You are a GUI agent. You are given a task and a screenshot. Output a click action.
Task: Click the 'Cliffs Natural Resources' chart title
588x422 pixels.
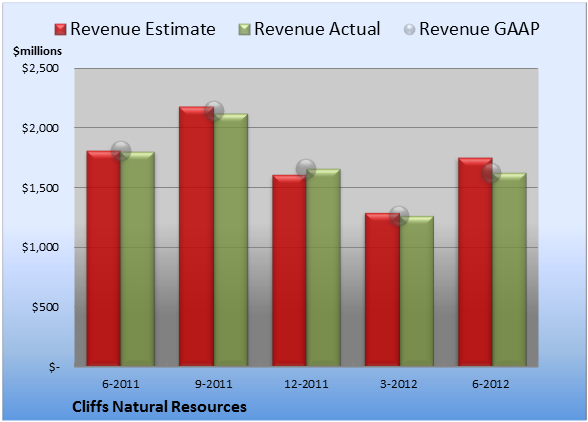[x=159, y=407]
